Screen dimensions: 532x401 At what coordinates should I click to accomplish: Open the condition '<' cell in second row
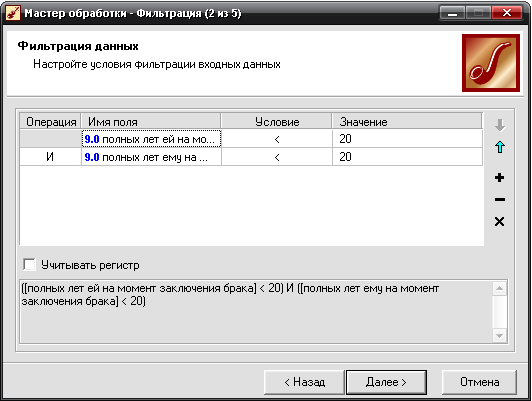(277, 157)
